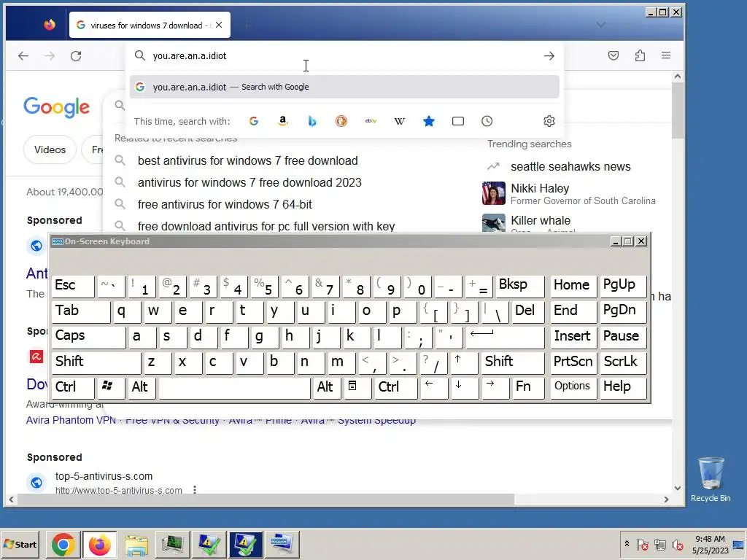Click the Bksp key on On-Screen Keyboard
The width and height of the screenshot is (747, 560).
click(519, 286)
